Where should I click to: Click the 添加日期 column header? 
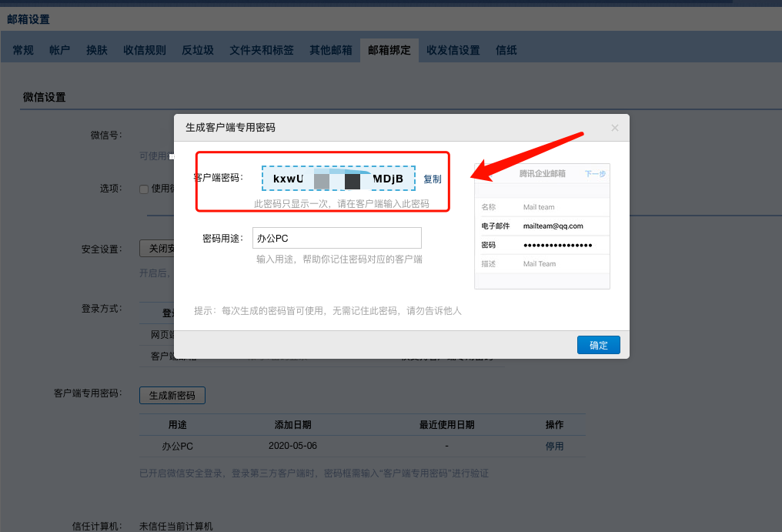click(292, 425)
